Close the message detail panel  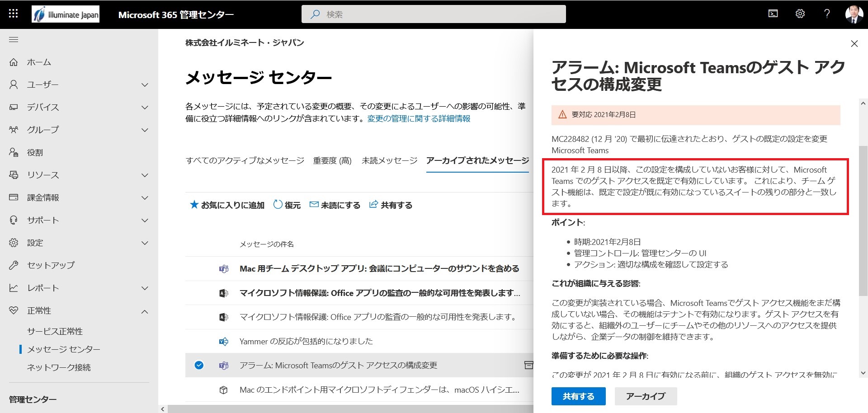854,43
